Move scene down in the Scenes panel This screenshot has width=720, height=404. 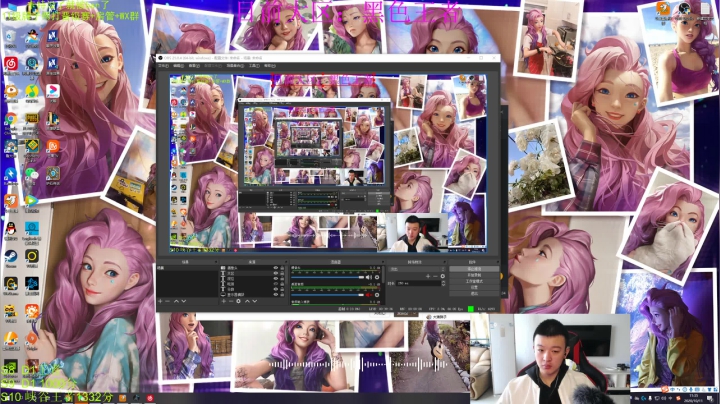[184, 301]
